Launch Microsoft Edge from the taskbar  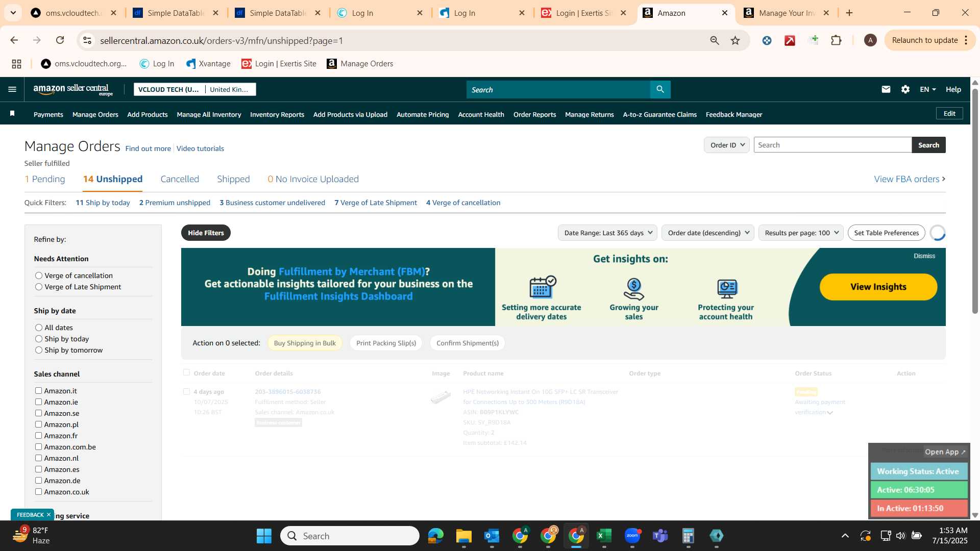435,536
